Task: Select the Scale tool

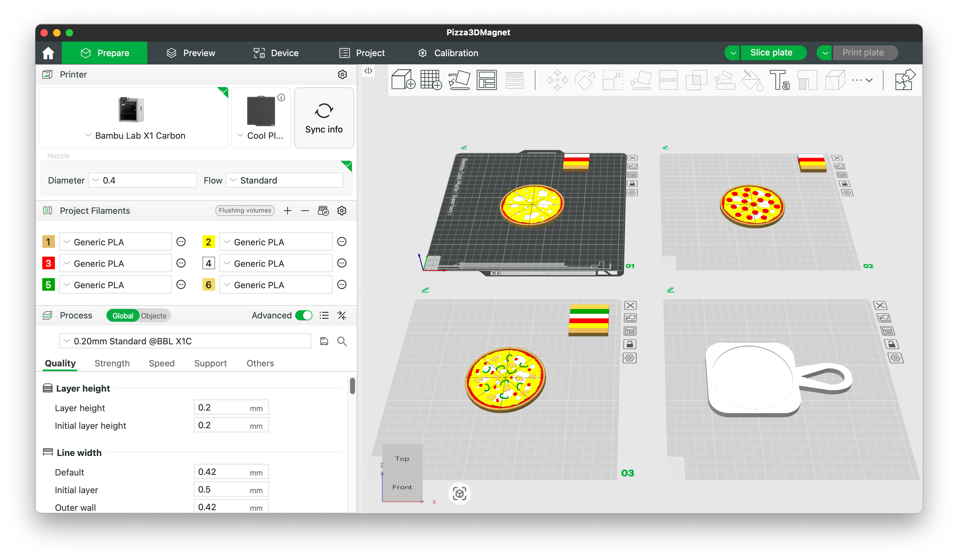Action: tap(613, 80)
